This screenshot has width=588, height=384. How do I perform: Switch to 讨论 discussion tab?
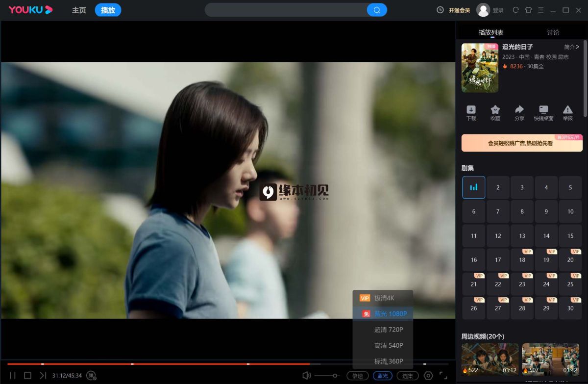(x=553, y=32)
